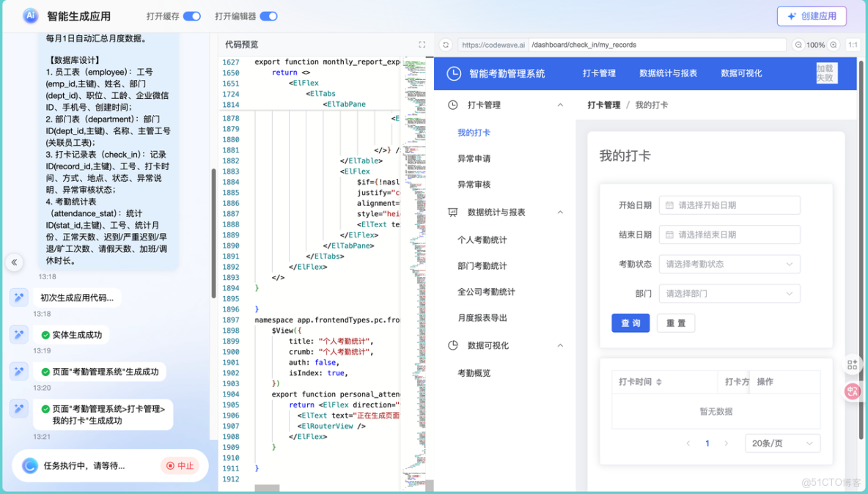Viewport: 868px width, 494px height.
Task: Click the refresh icon in the preview address bar
Action: (446, 45)
